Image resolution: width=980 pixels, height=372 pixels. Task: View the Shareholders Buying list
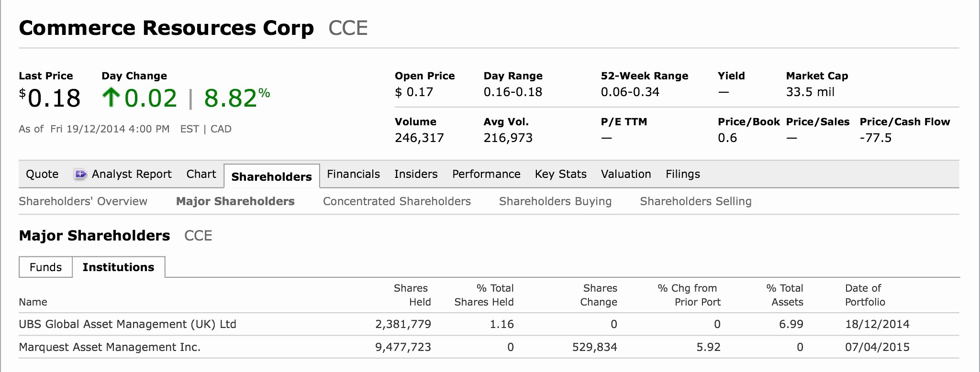pos(555,201)
